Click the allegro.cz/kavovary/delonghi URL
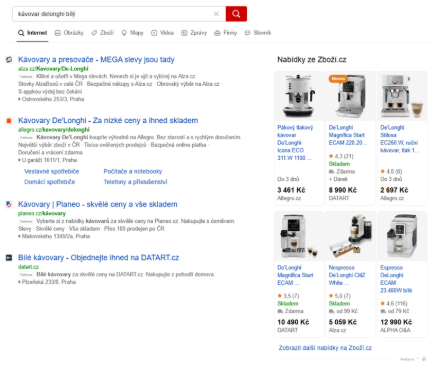 tap(54, 130)
